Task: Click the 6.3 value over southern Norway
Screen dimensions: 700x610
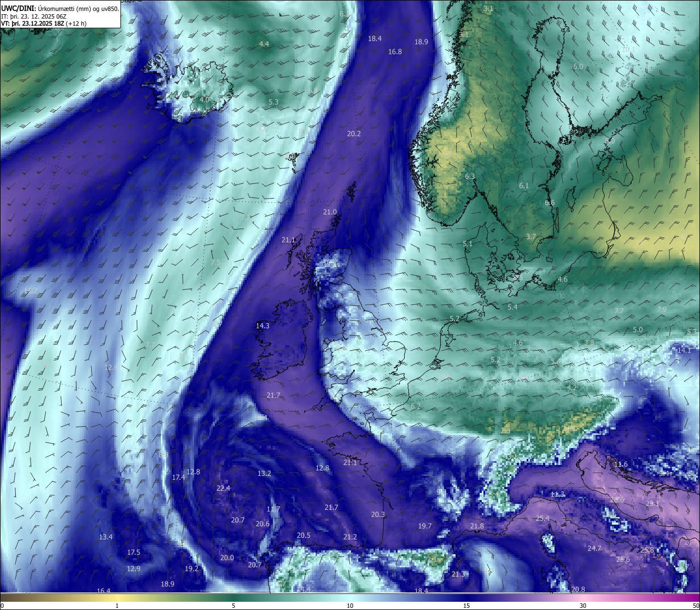Action: tap(470, 177)
